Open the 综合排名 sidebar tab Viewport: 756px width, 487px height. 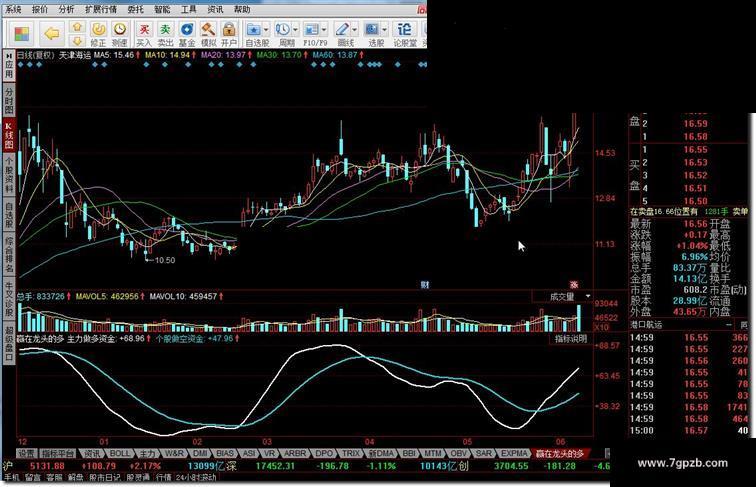tap(9, 254)
